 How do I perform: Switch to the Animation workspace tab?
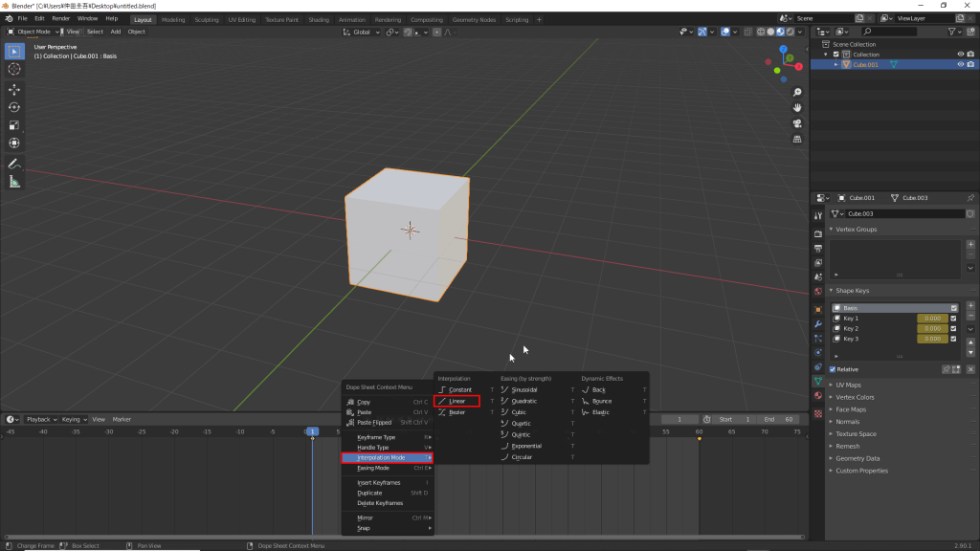351,18
